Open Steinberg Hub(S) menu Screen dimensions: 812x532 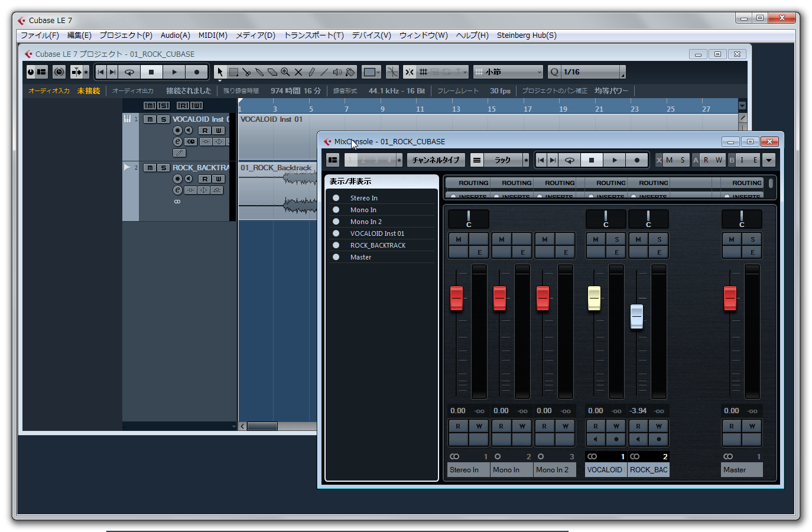click(x=527, y=35)
